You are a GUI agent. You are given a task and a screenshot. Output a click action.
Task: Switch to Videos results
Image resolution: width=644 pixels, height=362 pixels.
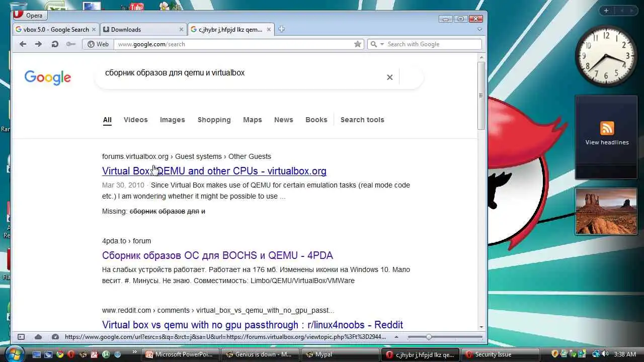tap(136, 120)
